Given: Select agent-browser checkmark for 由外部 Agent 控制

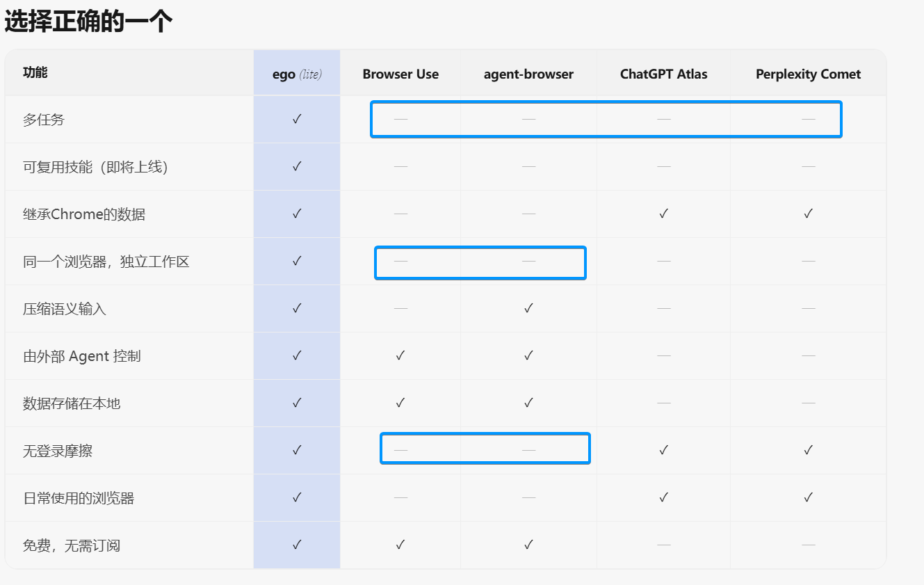Looking at the screenshot, I should [528, 355].
